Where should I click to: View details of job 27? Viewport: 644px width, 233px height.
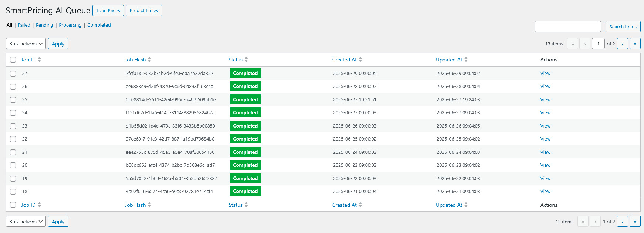pyautogui.click(x=545, y=73)
